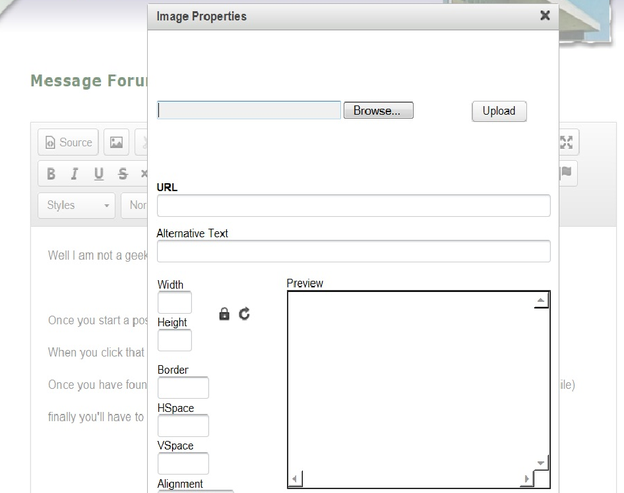Click the reset size refresh icon

tap(244, 314)
